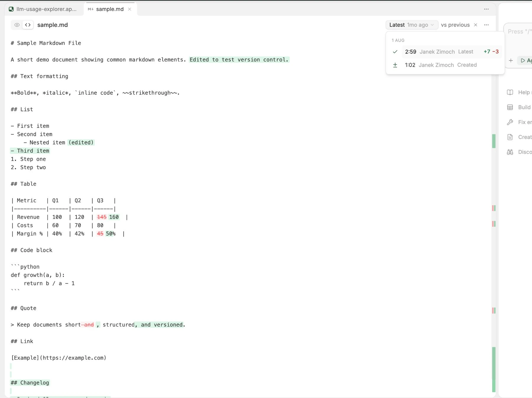Screen dimensions: 532x398
Task: Click the Help book icon
Action: pyautogui.click(x=510, y=92)
